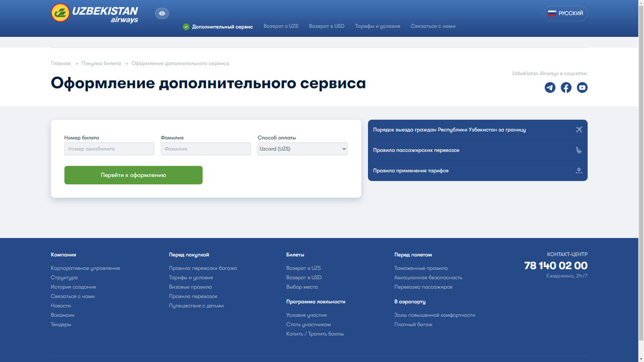
Task: Open Правила перевозки багажа footer link
Action: [203, 268]
